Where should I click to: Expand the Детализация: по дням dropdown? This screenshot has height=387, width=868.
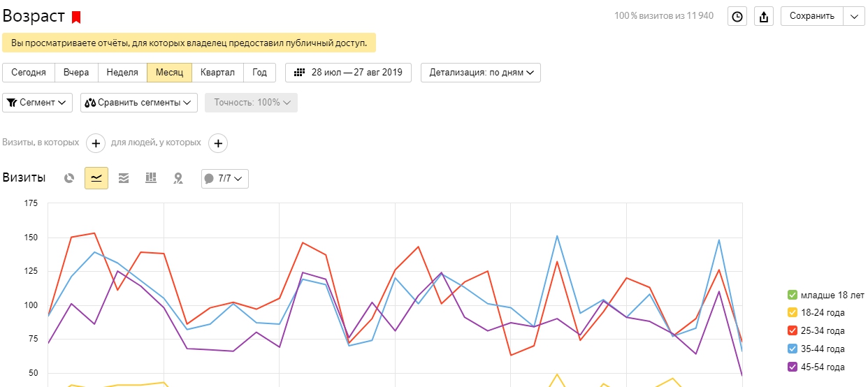click(x=480, y=73)
